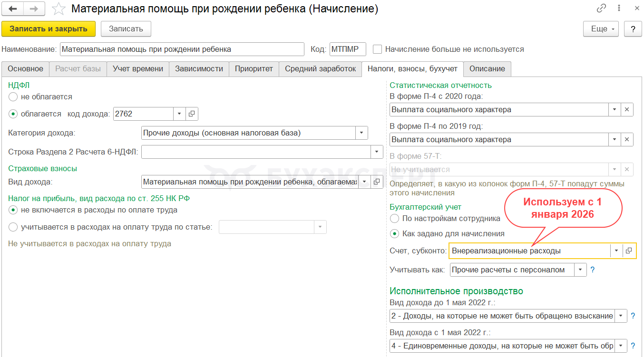The height and width of the screenshot is (357, 644).
Task: Select the НДФЛ 'не облагается' option
Action: pyautogui.click(x=13, y=96)
